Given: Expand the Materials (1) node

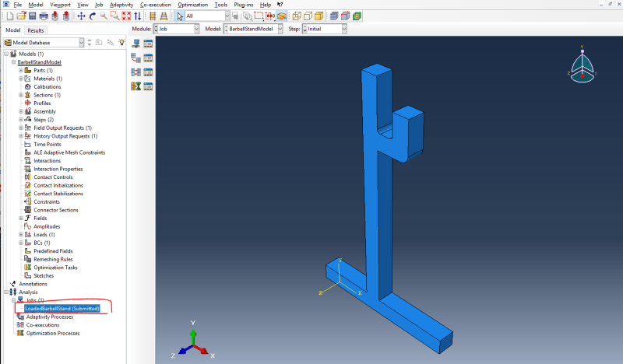Looking at the screenshot, I should click(21, 79).
